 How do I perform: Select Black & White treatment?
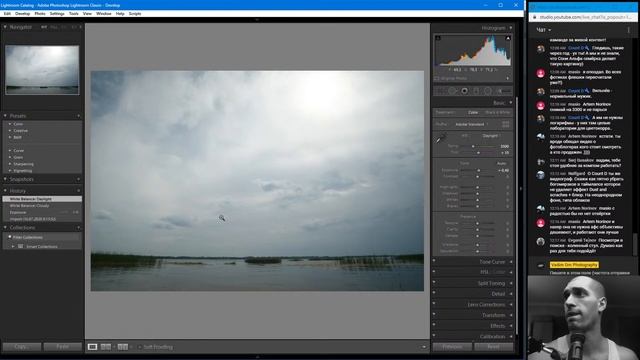pos(498,112)
